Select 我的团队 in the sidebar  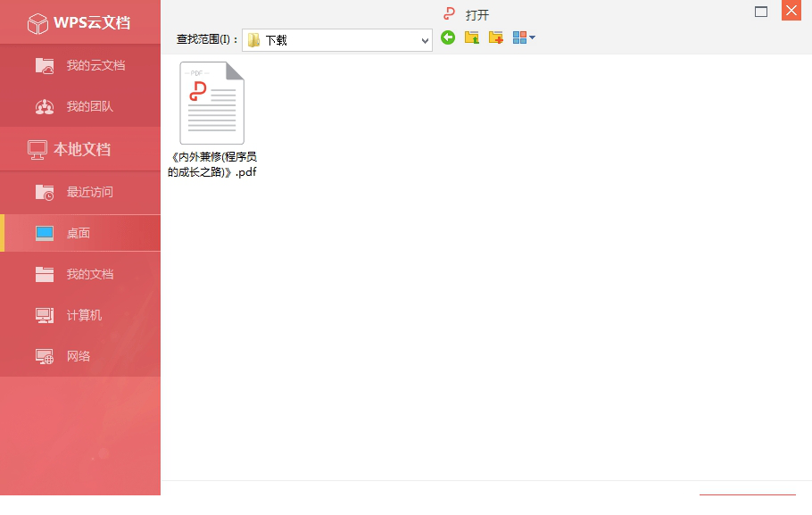(x=80, y=106)
